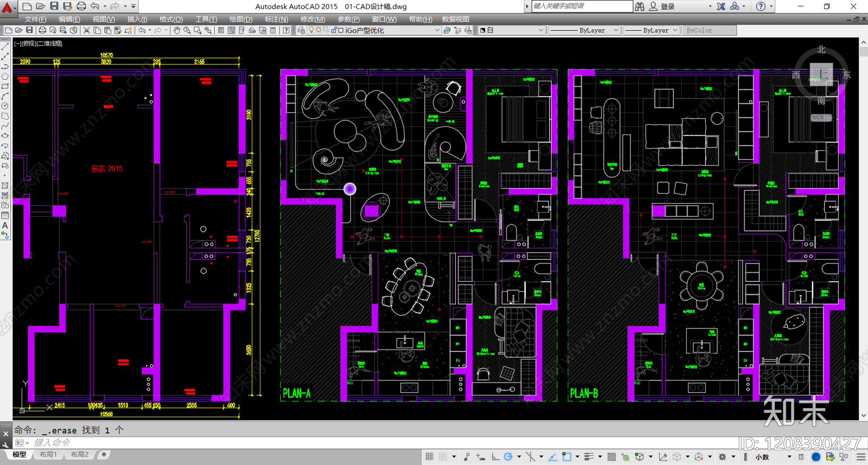Click the 北 direction on the view cube compass
The width and height of the screenshot is (868, 465).
tap(821, 49)
